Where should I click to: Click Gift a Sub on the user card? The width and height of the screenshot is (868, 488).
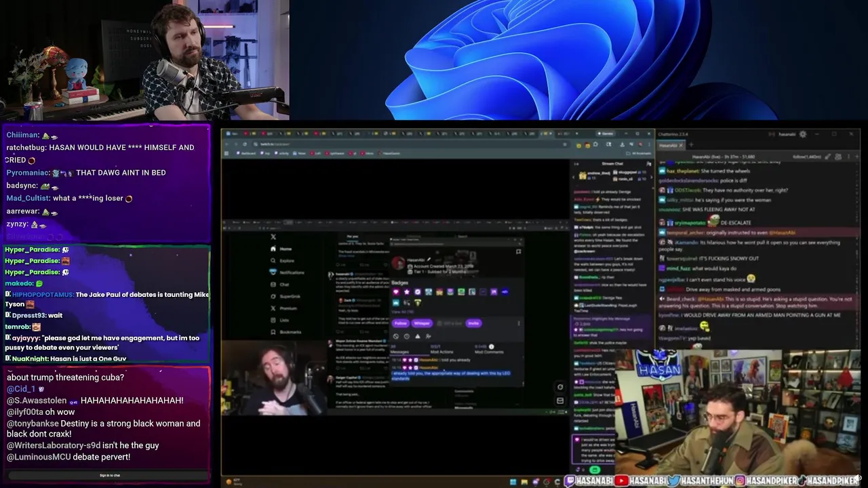coord(450,323)
